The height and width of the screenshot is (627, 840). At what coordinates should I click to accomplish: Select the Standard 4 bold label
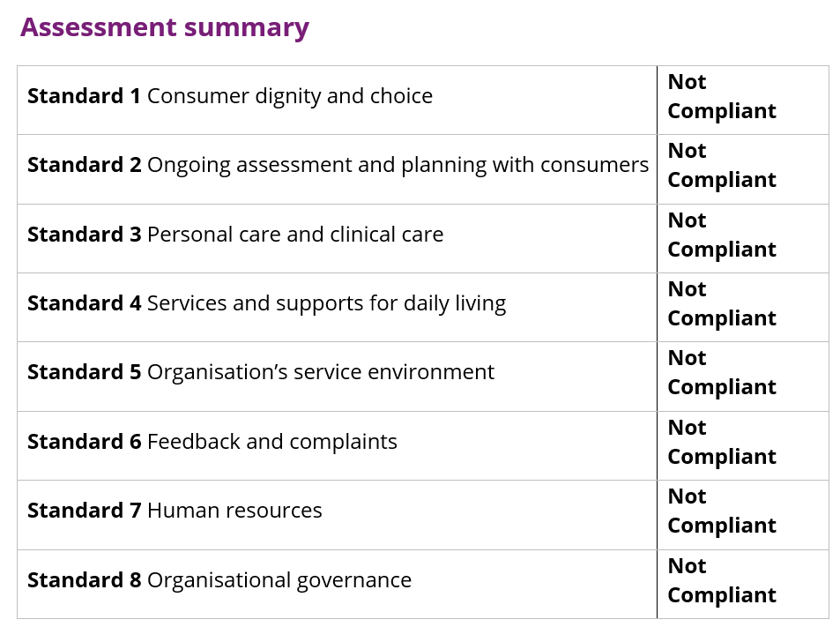[84, 303]
